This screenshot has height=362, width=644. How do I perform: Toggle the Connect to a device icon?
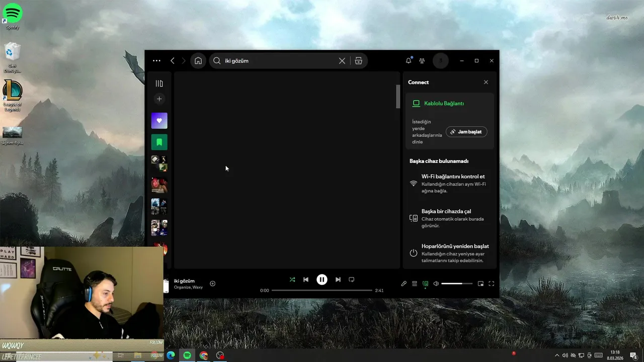(x=426, y=284)
